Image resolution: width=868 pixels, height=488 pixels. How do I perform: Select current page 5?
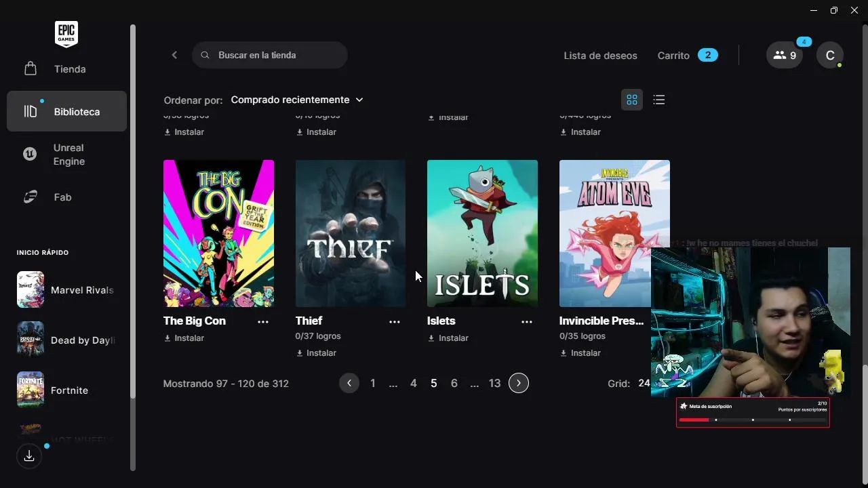(433, 383)
